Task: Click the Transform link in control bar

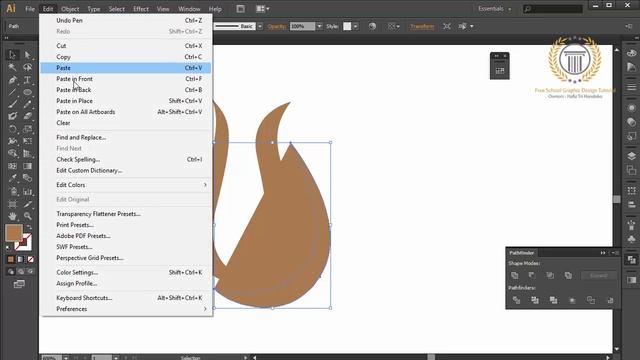Action: coord(422,26)
